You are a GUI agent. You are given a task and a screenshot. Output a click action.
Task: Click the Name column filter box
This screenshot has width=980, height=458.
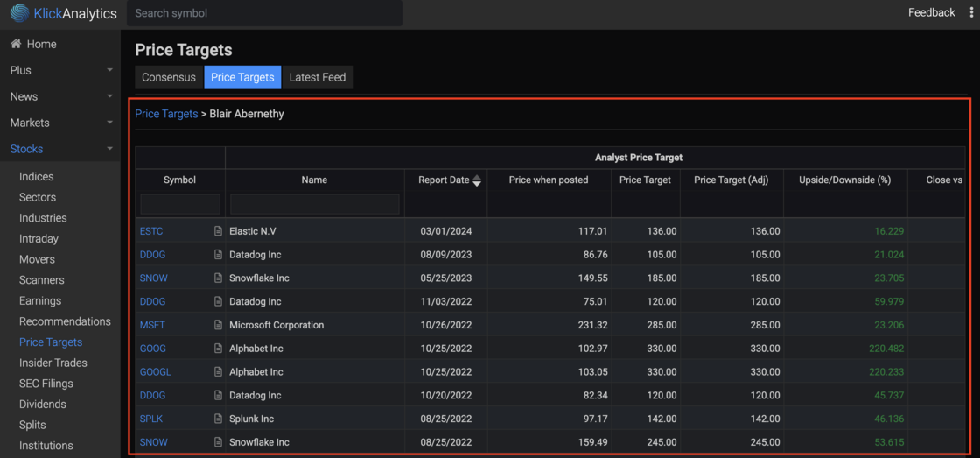315,204
